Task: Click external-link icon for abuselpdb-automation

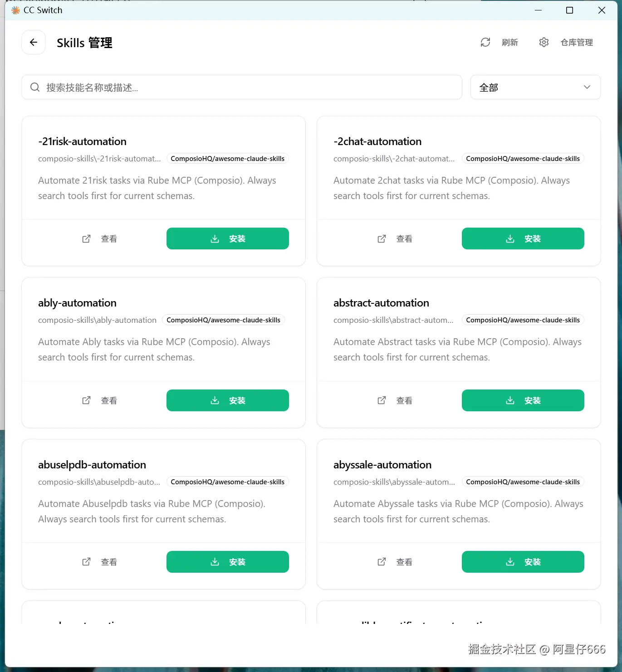Action: coord(86,562)
